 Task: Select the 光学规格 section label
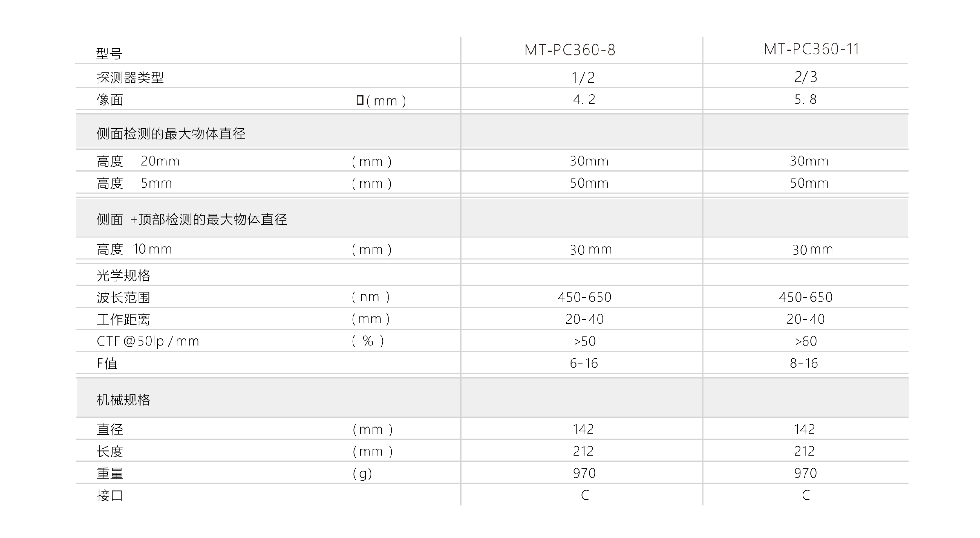pos(123,275)
